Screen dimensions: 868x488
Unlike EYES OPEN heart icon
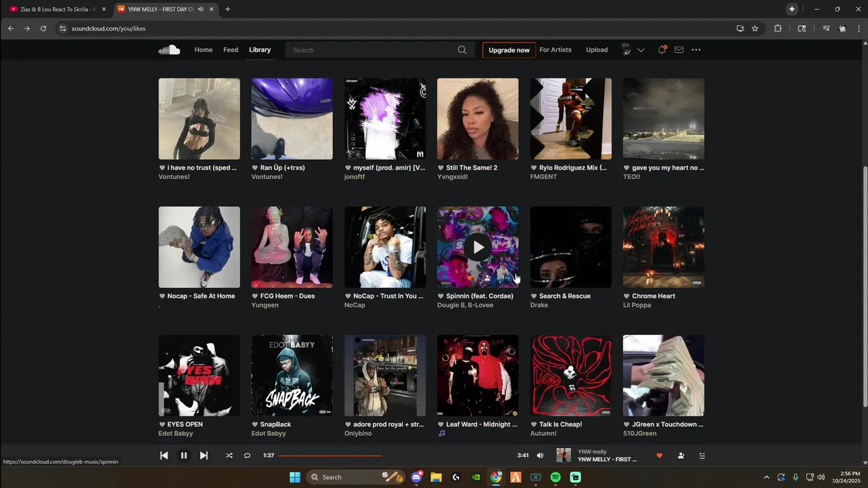163,424
